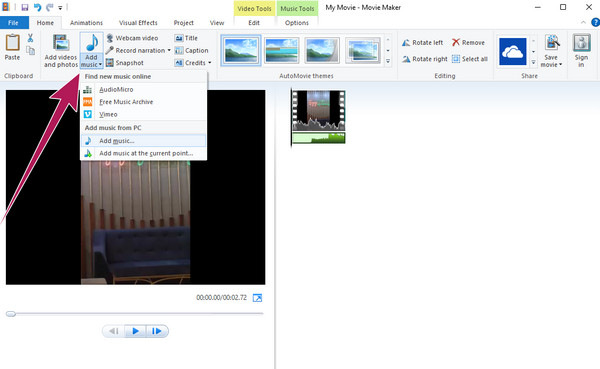The image size is (600, 369).
Task: Open the Project tab
Action: coord(184,23)
